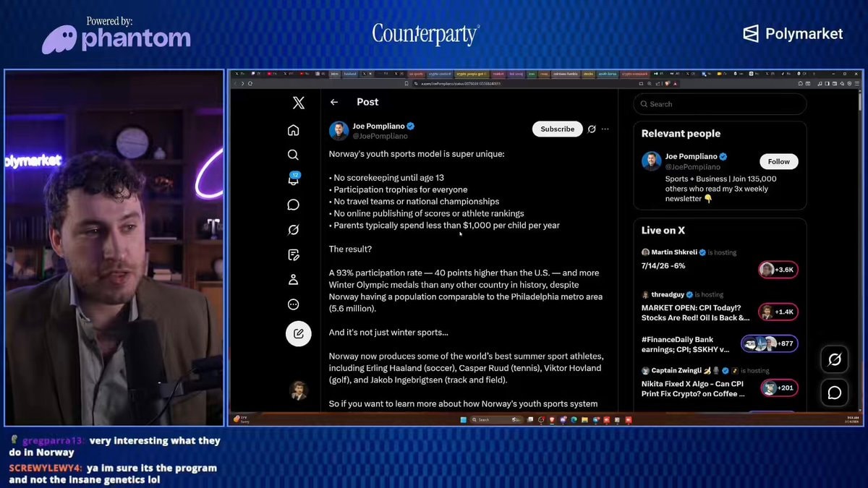This screenshot has width=868, height=488.
Task: Open the Lists icon in the sidebar
Action: click(x=293, y=254)
